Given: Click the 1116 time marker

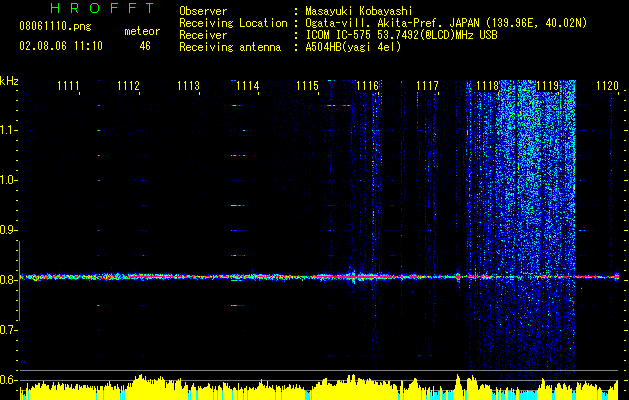Looking at the screenshot, I should pyautogui.click(x=368, y=85).
